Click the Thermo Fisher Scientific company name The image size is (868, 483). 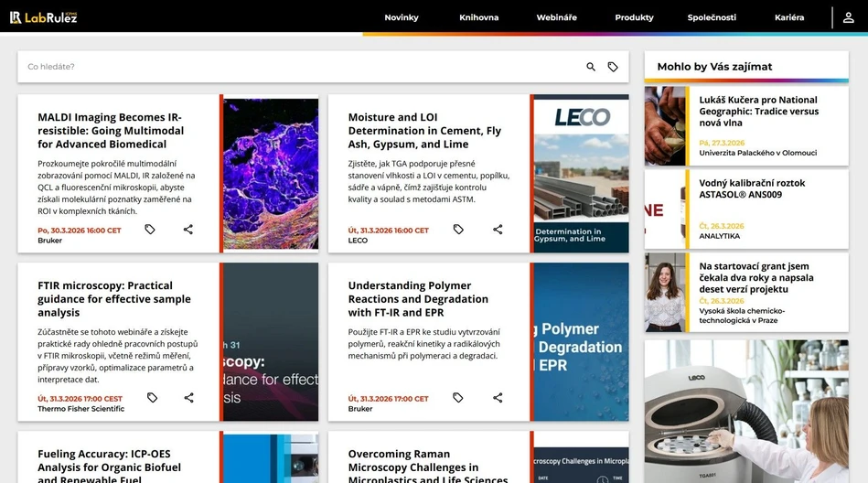[x=80, y=409]
